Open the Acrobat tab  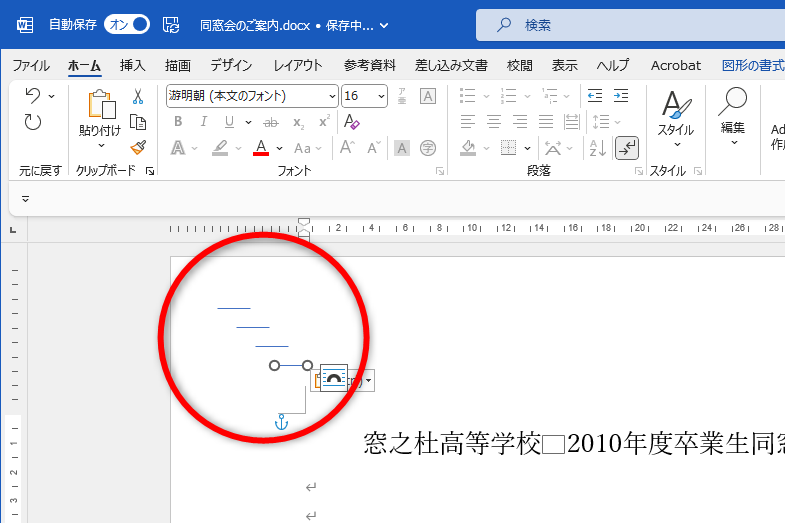coord(676,66)
